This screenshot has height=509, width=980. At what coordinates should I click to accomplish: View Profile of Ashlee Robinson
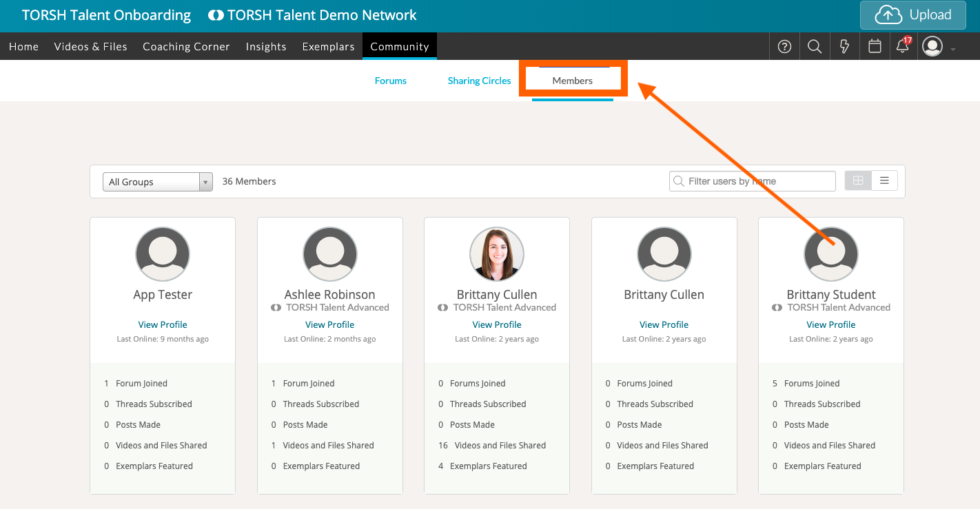coord(330,324)
